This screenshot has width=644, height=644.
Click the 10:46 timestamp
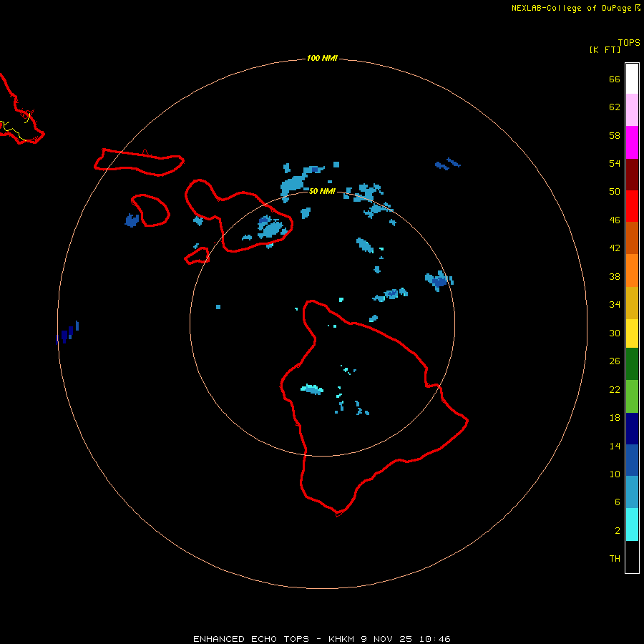tap(435, 639)
